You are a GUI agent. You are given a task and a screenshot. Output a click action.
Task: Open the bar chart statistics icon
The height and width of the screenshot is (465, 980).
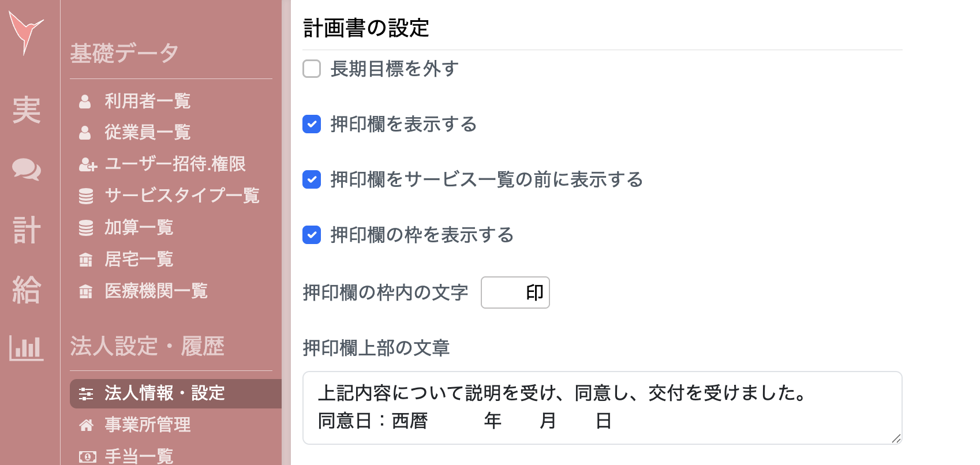click(27, 348)
